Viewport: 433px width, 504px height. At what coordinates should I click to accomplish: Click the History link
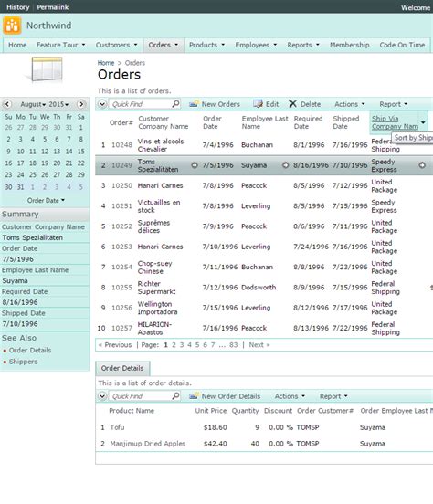point(17,7)
